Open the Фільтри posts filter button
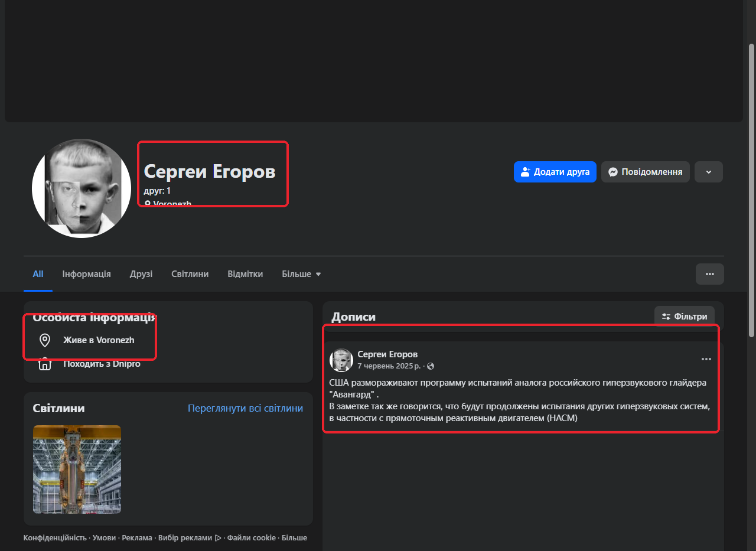Screen dimensions: 756x551 pos(685,317)
